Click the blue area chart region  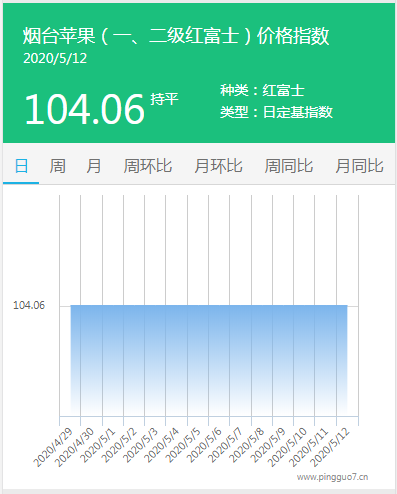point(209,360)
